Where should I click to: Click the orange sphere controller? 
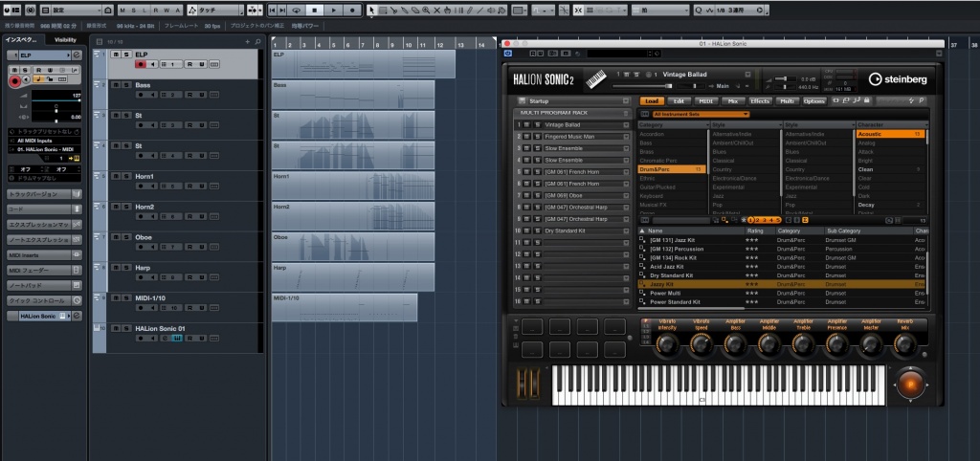point(911,384)
